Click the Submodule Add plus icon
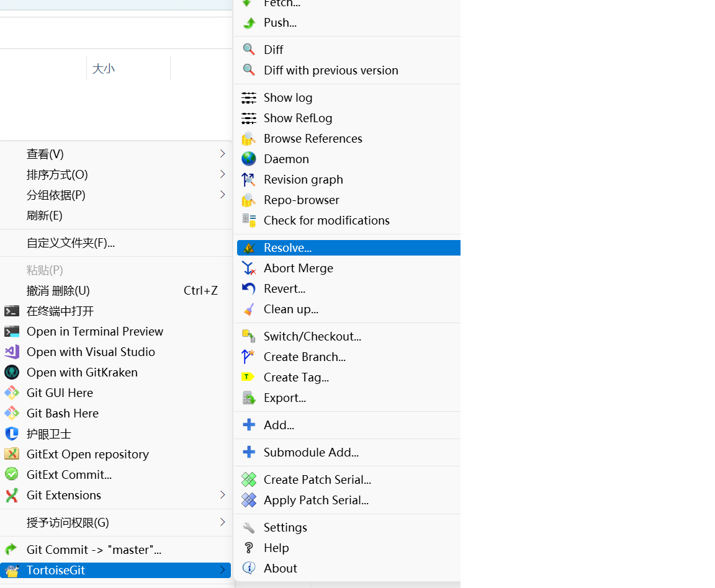Screen dimensions: 715x588 coord(249,452)
